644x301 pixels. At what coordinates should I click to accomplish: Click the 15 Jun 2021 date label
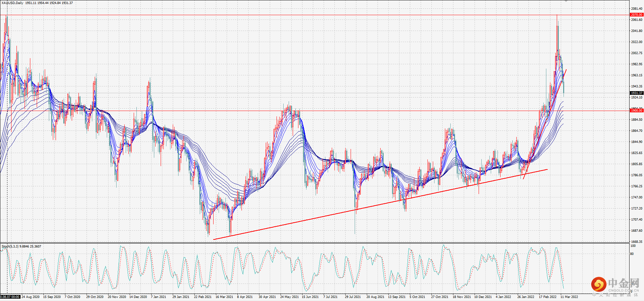point(310,297)
